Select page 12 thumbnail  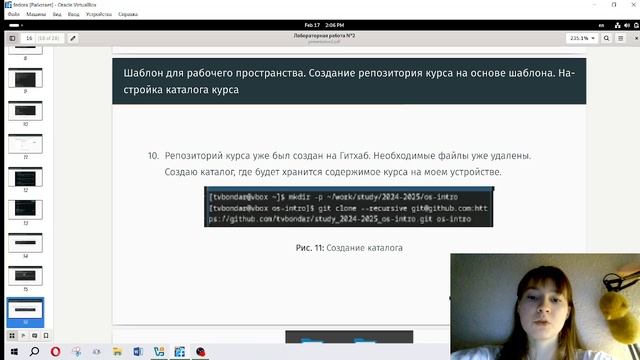click(25, 177)
